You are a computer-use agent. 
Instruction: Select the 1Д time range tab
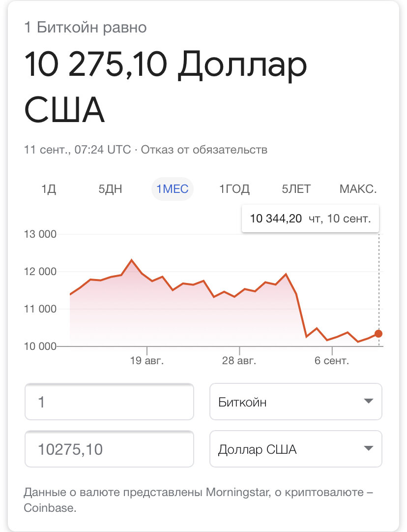point(49,188)
